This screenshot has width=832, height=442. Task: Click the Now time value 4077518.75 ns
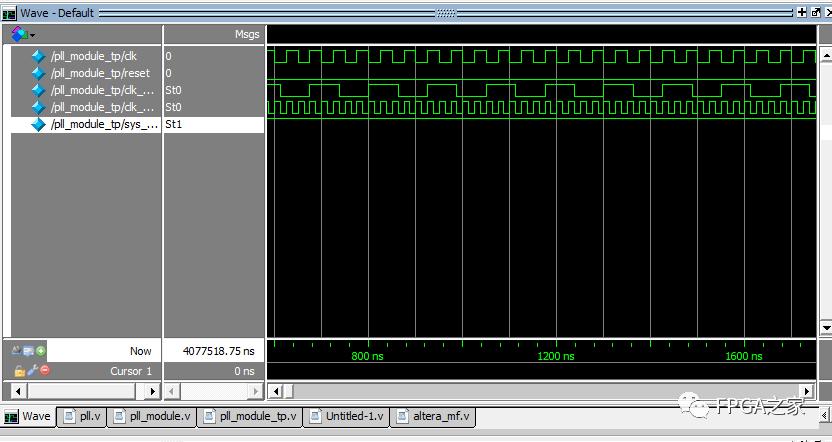220,351
